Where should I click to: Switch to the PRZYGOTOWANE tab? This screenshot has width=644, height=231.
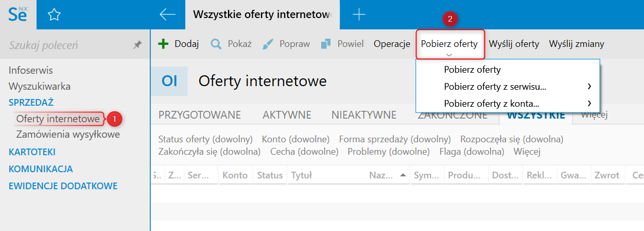pos(199,115)
